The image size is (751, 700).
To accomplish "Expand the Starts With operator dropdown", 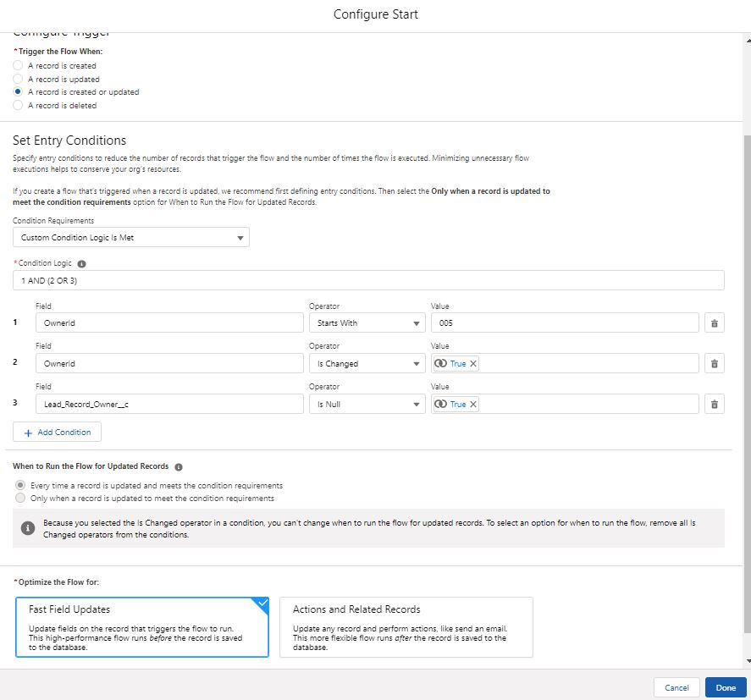I will (x=367, y=322).
